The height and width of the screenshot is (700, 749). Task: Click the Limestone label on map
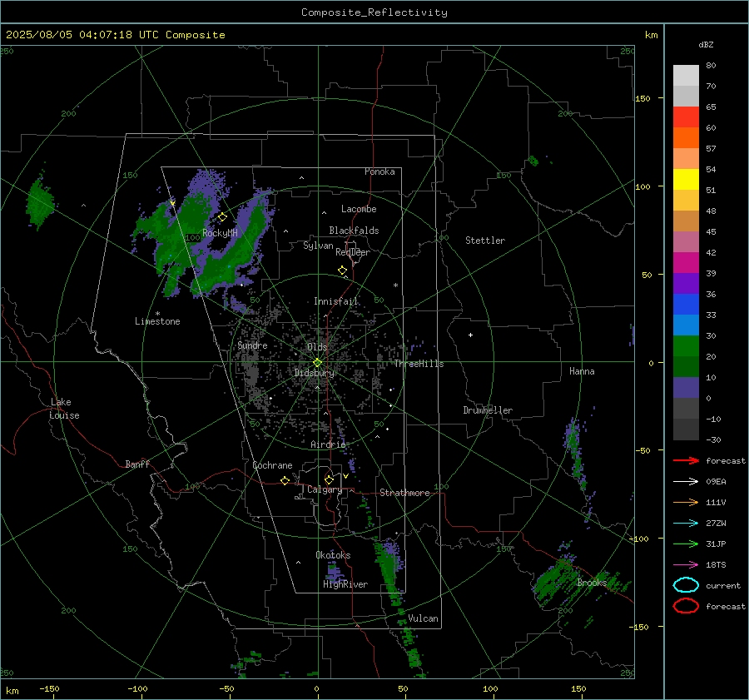157,321
